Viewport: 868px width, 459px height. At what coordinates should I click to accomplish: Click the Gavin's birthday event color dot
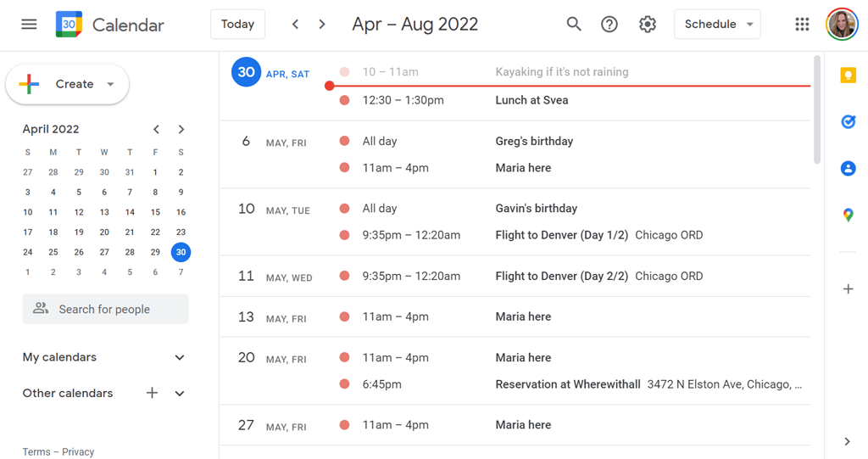pyautogui.click(x=344, y=208)
